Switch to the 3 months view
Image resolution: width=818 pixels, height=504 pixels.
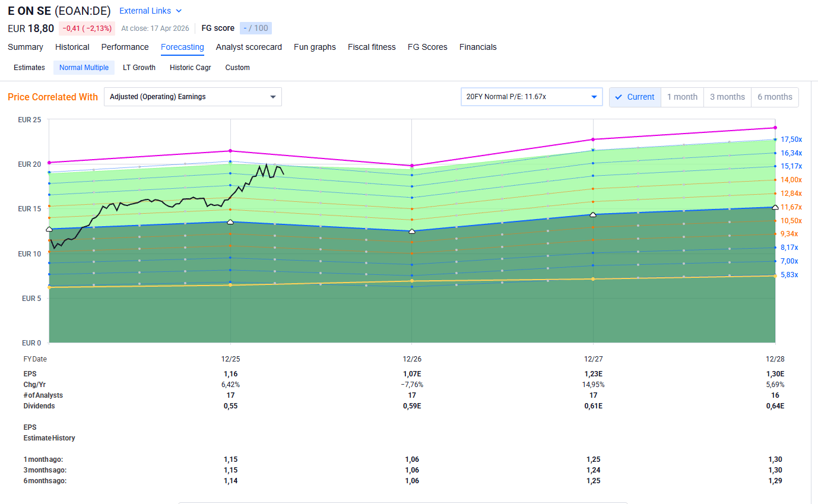727,97
